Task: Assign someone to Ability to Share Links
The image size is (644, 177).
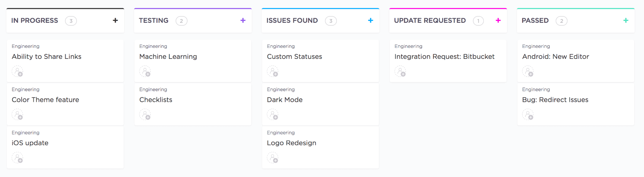Action: pos(17,71)
